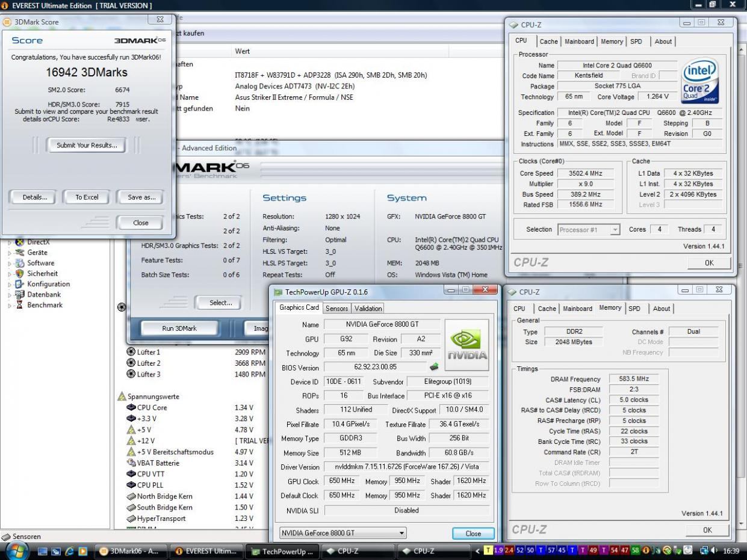747x560 pixels.
Task: Click OK in the top CPU-Z window
Action: pos(708,263)
